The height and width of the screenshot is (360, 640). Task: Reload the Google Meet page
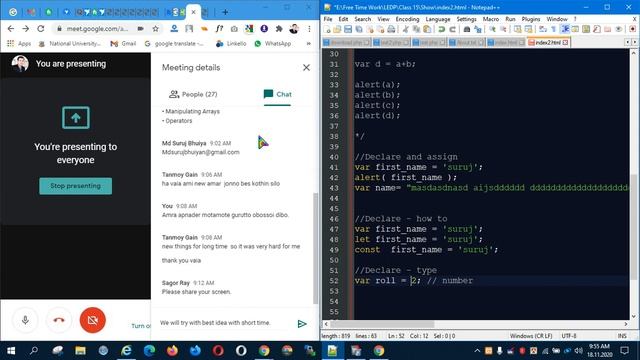[x=40, y=29]
